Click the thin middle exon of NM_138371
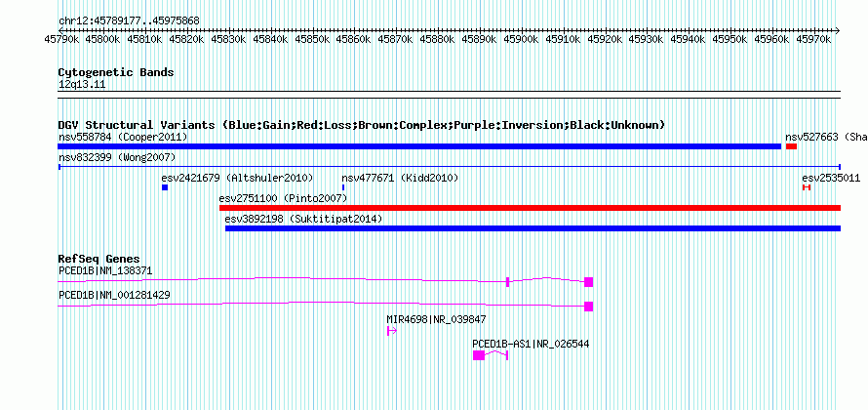This screenshot has height=410, width=868. click(x=507, y=281)
